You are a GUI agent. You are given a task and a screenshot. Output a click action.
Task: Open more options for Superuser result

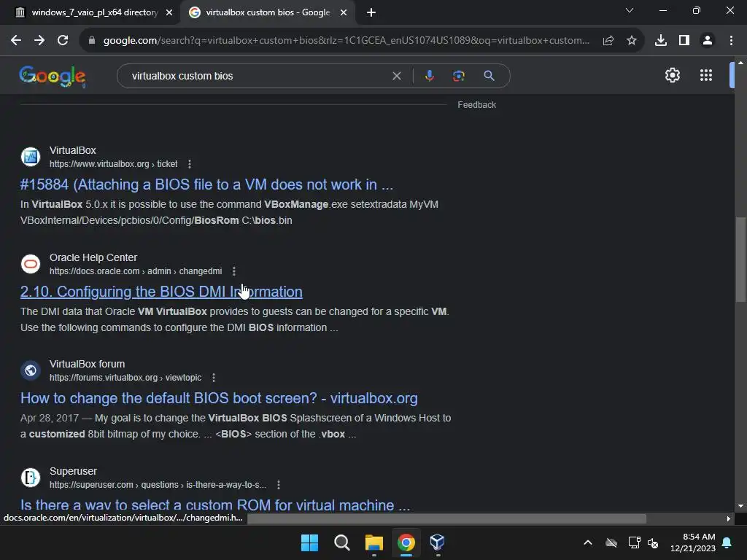279,485
